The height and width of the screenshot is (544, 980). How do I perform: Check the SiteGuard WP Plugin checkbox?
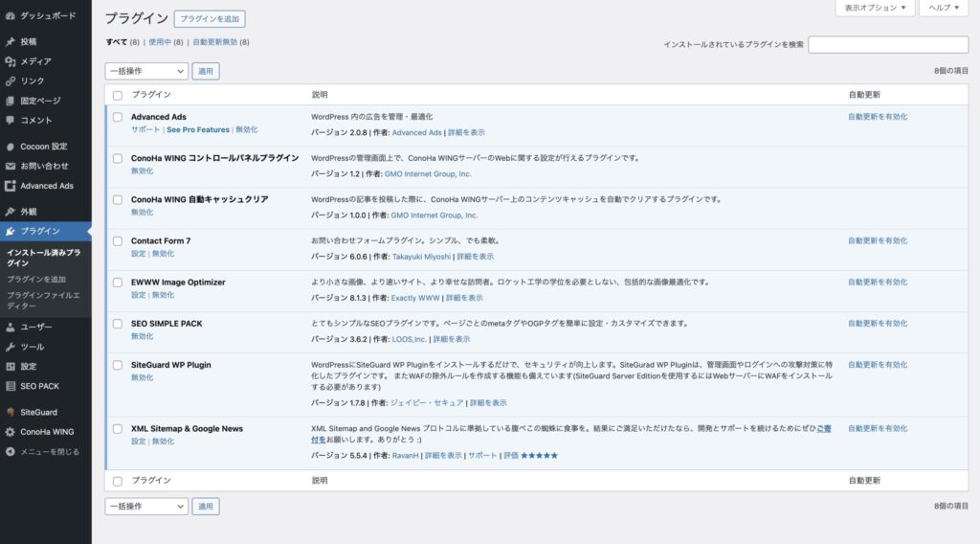[118, 365]
